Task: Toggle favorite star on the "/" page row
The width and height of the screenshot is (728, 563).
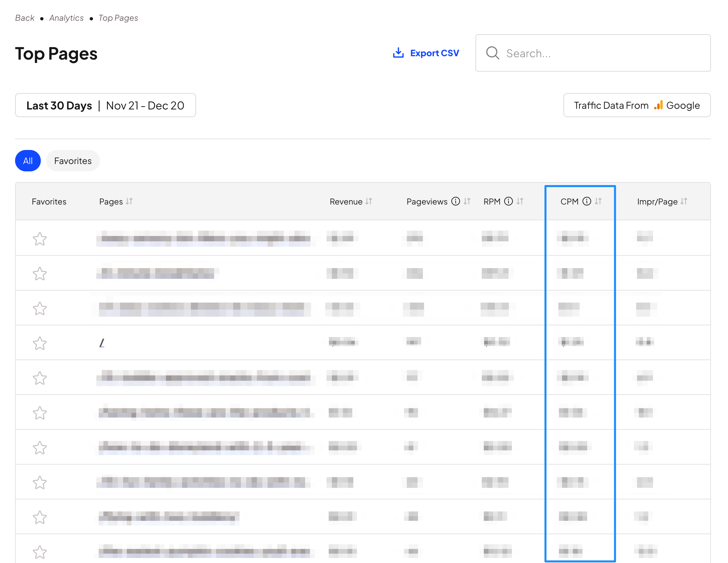Action: coord(40,343)
